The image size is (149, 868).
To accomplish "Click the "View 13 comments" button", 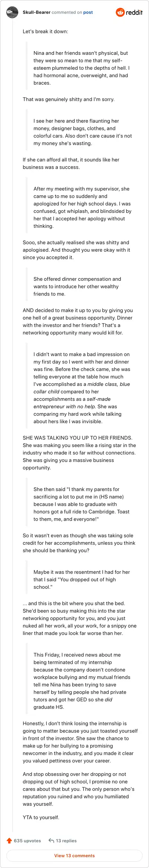I will 74,856.
